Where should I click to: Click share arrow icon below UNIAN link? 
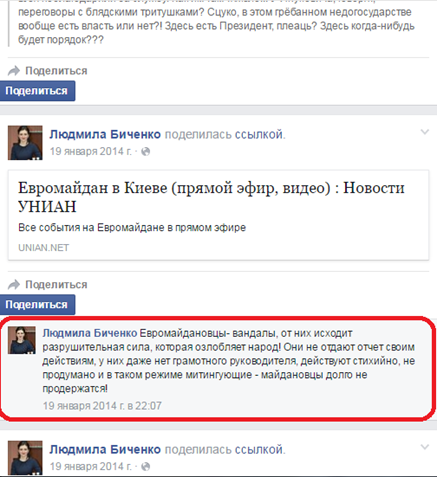click(14, 284)
